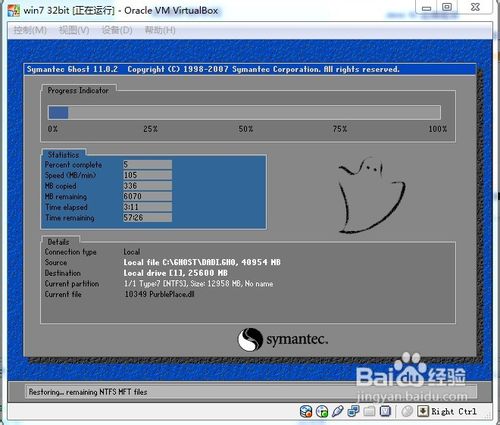Click the 100% progress scale label

[438, 129]
